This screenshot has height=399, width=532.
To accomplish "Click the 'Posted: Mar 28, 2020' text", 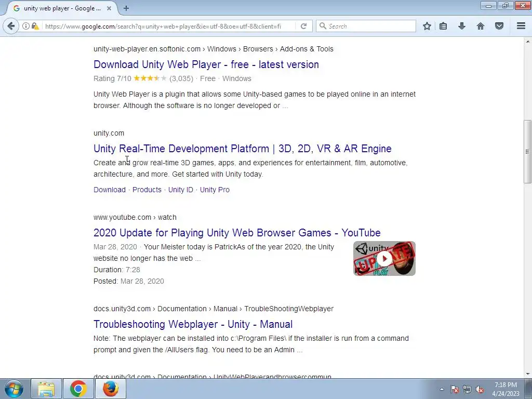I will [129, 281].
